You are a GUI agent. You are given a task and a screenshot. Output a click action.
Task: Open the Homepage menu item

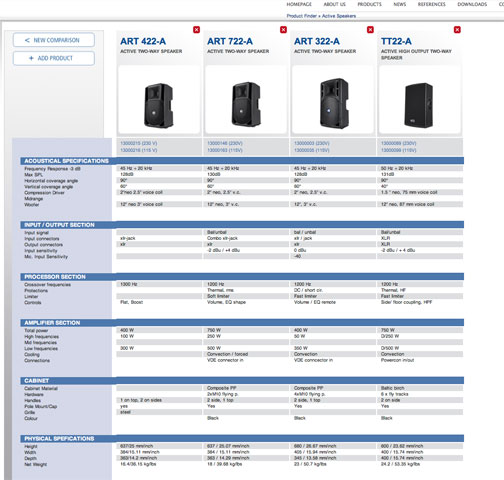point(299,4)
